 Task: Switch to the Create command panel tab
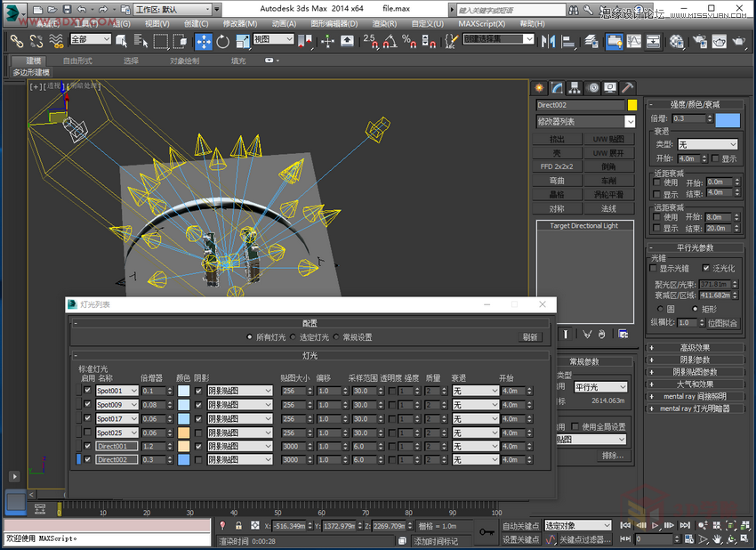pos(538,88)
